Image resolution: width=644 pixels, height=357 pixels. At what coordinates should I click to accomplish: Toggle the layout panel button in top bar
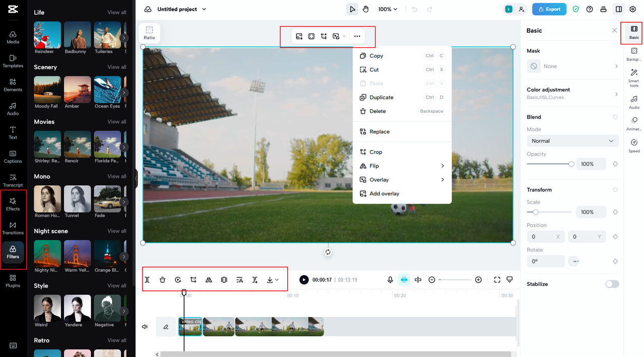(618, 9)
